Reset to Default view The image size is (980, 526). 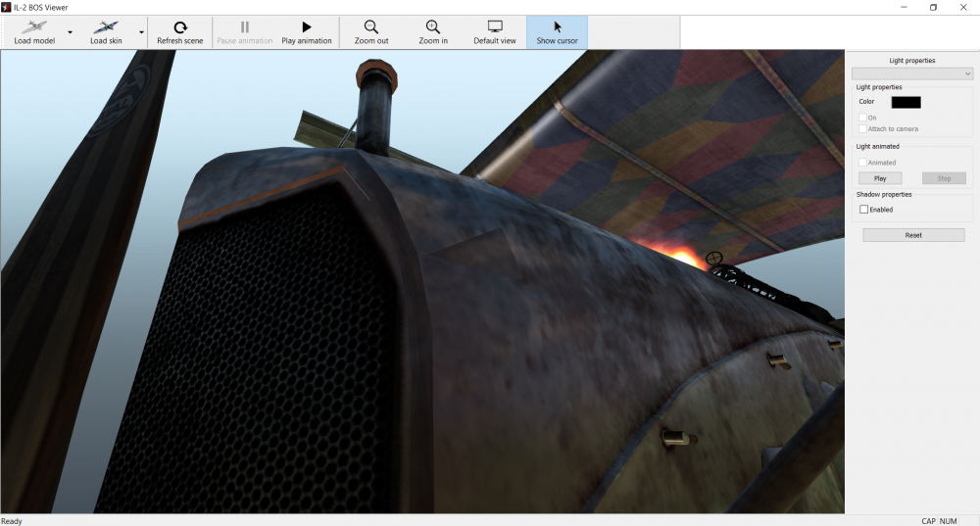pyautogui.click(x=495, y=27)
